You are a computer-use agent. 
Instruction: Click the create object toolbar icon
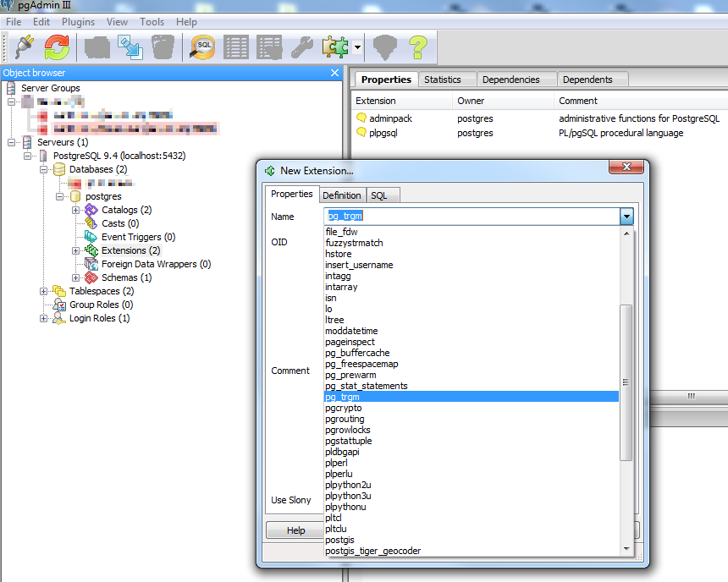click(x=130, y=47)
